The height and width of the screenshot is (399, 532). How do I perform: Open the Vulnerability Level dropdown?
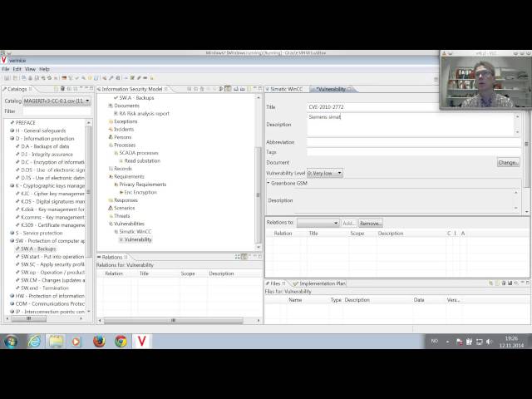point(339,173)
